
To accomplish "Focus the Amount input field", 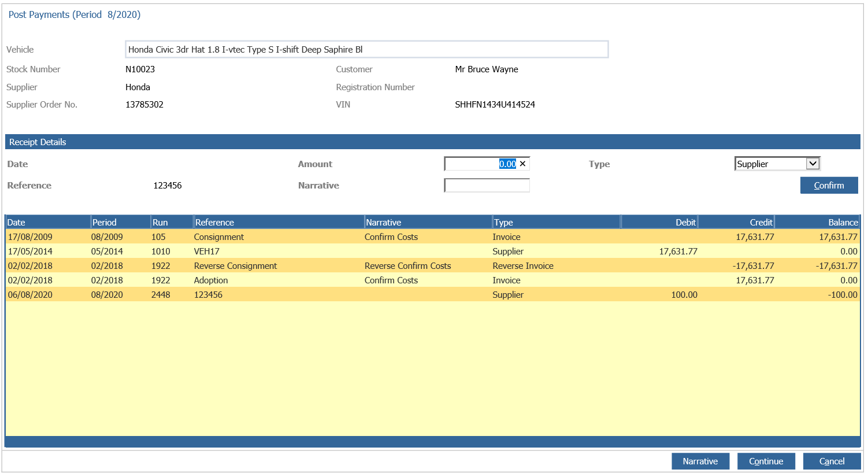I will click(x=487, y=164).
